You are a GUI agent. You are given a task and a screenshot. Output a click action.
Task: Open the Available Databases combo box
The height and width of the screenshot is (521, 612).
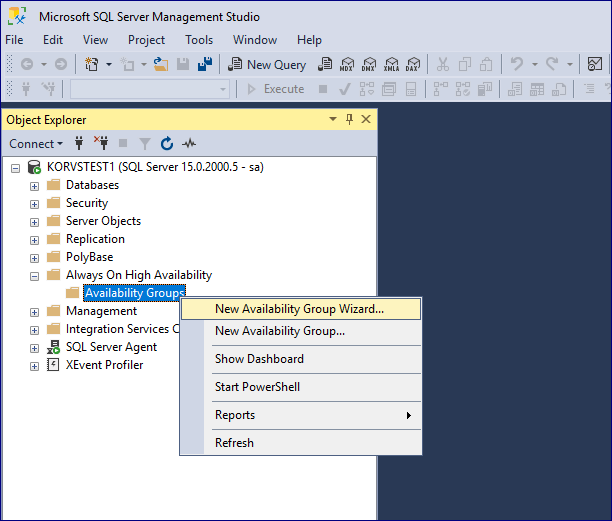(x=149, y=89)
